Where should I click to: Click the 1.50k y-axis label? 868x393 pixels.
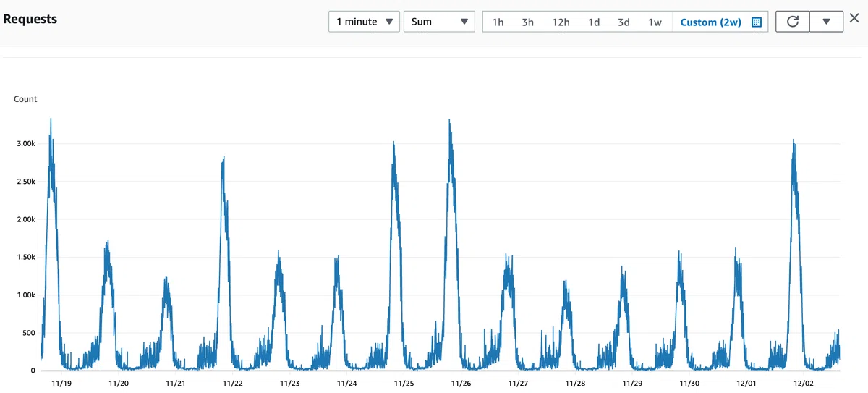25,257
